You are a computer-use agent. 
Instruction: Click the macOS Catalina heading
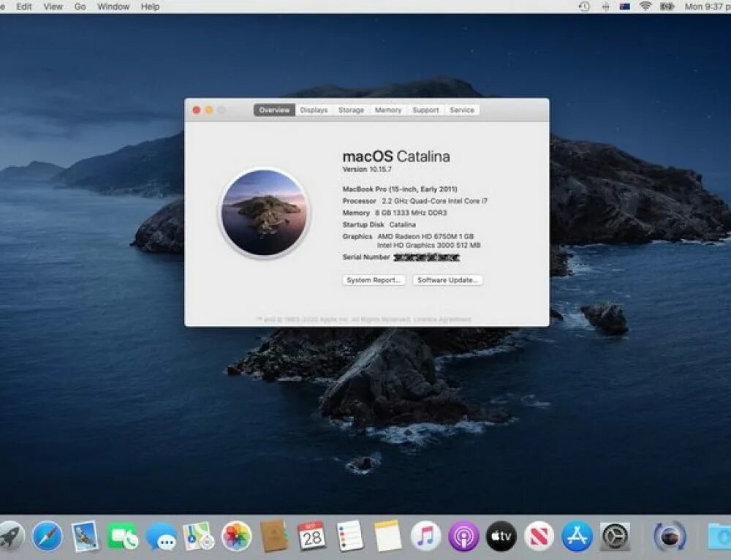coord(396,156)
